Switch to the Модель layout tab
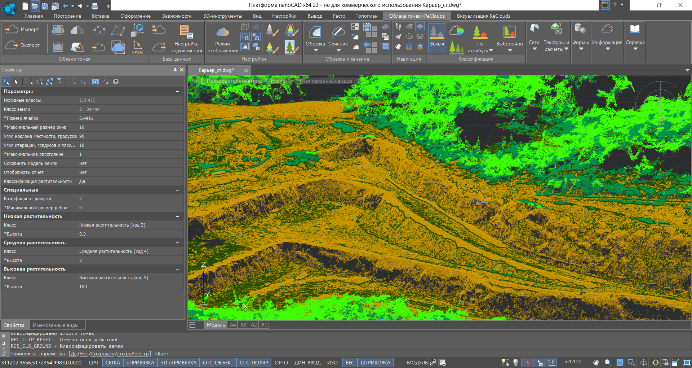The height and width of the screenshot is (368, 692). pyautogui.click(x=215, y=325)
